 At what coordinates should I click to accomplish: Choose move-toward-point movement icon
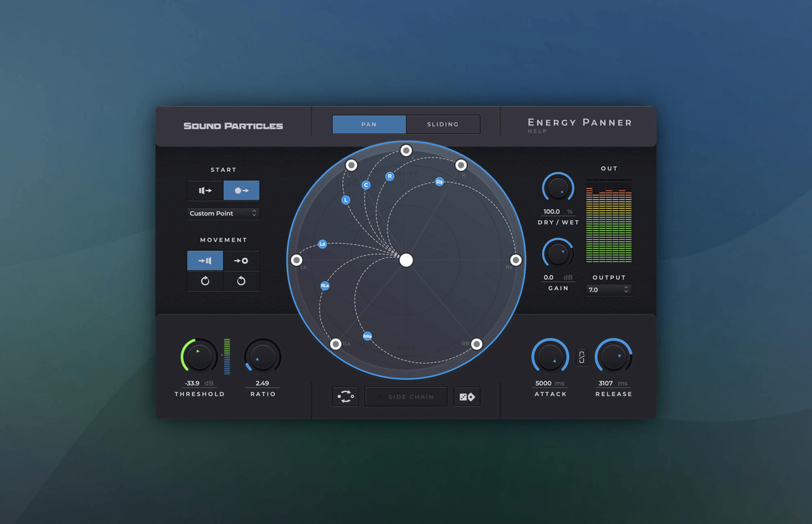point(241,261)
